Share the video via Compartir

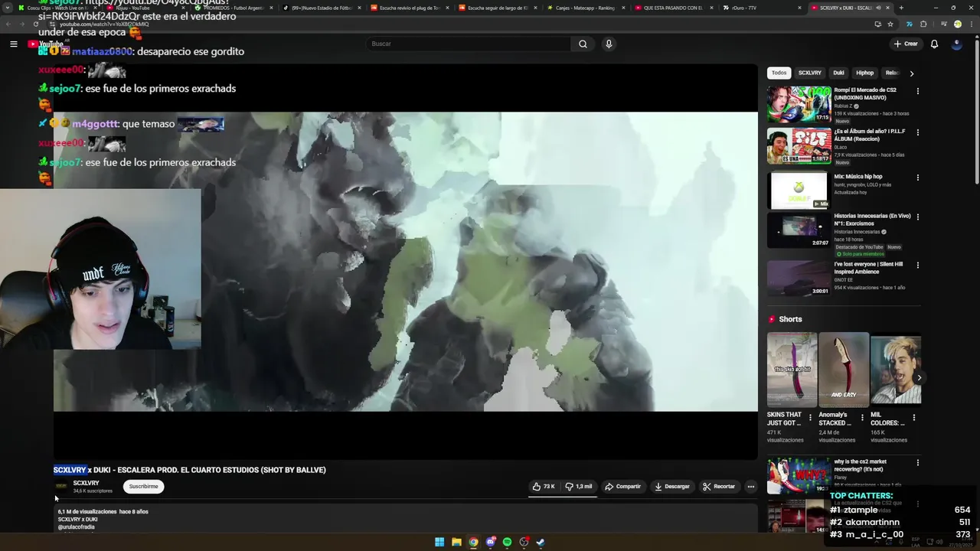(622, 486)
